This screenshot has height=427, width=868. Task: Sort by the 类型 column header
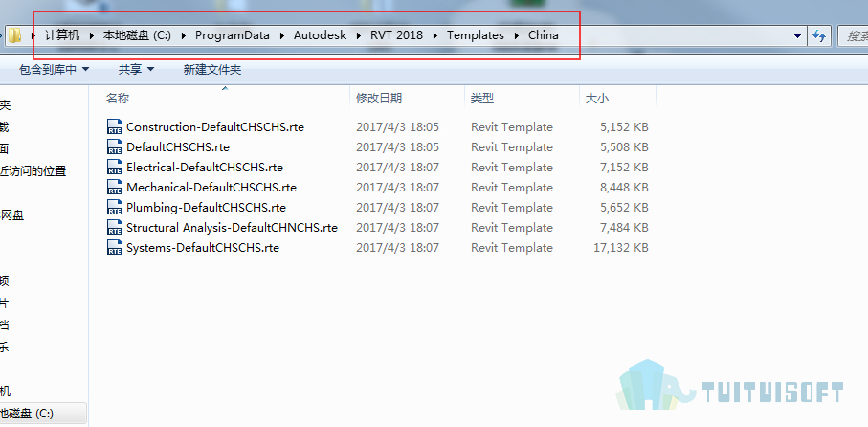coord(482,99)
